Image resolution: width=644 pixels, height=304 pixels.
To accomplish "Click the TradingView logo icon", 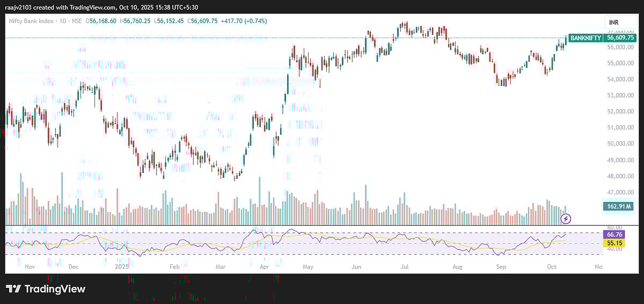I will pyautogui.click(x=13, y=289).
